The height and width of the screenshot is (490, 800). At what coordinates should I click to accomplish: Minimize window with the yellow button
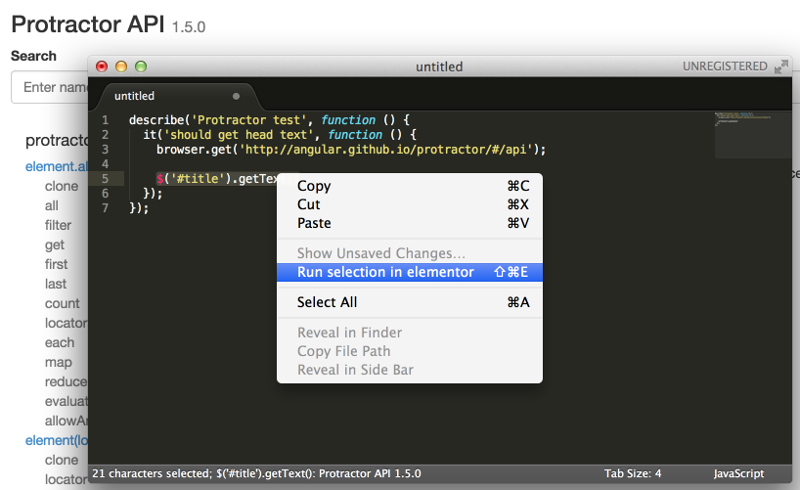tap(121, 66)
